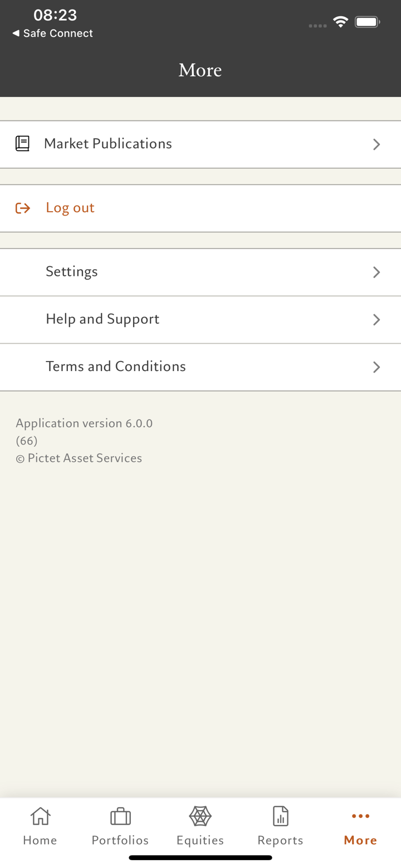Tap the More three-dots icon

pyautogui.click(x=360, y=816)
